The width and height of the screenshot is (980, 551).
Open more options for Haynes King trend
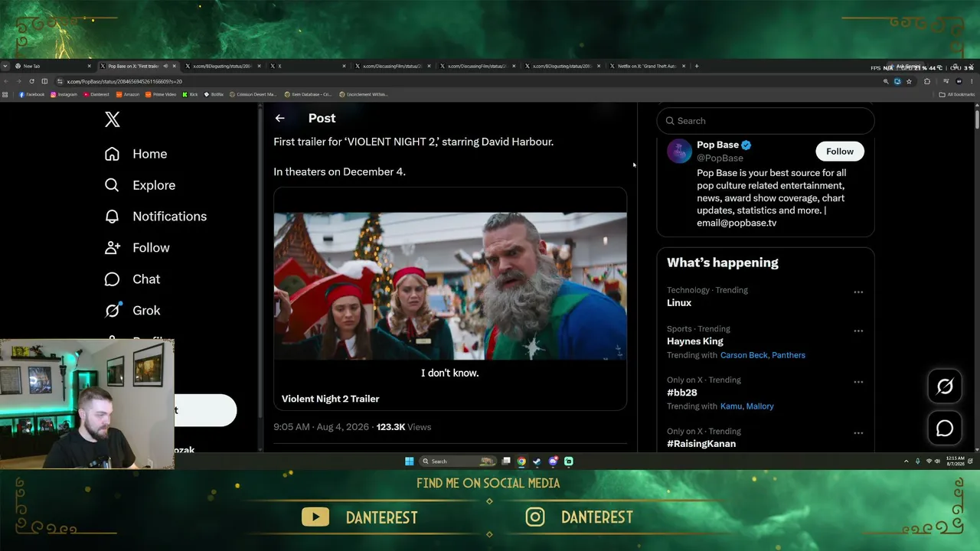858,331
